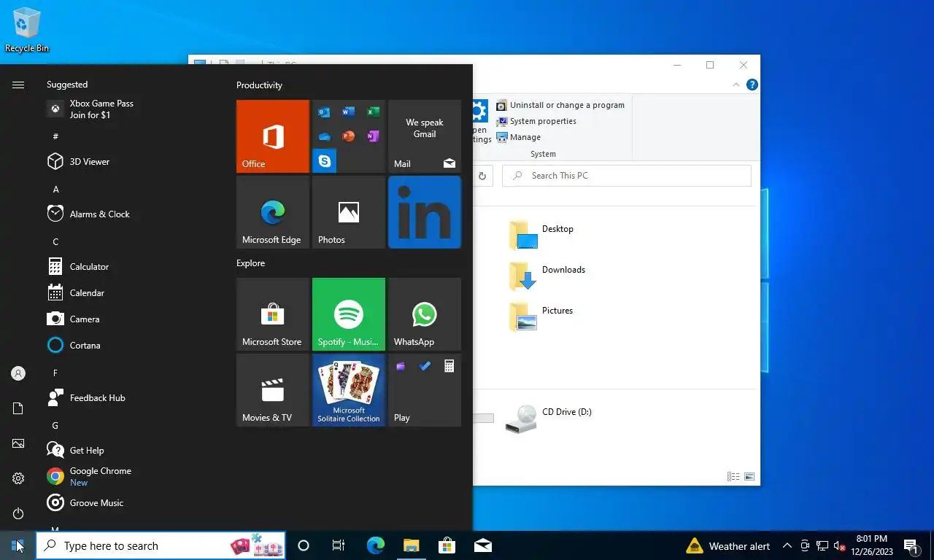Open Edge from the taskbar
The height and width of the screenshot is (560, 934).
pos(375,545)
